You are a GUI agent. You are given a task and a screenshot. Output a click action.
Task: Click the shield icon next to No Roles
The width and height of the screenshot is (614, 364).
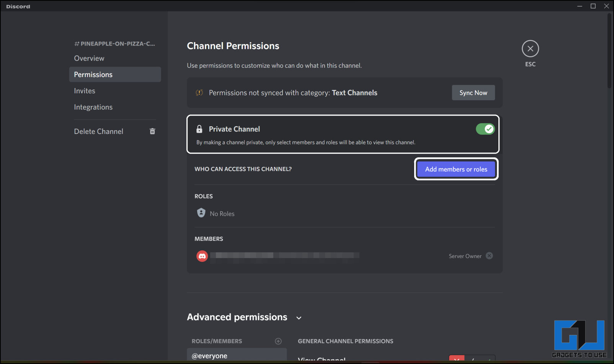coord(201,213)
